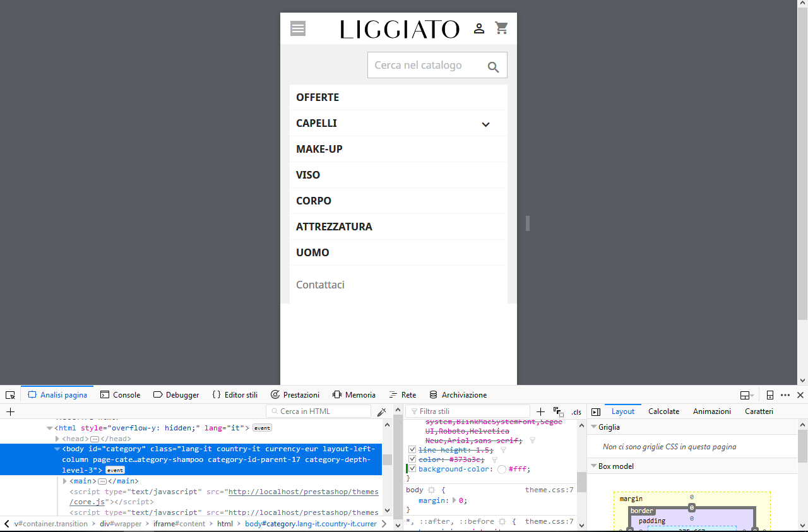Open the Editor stili tab

pos(235,395)
